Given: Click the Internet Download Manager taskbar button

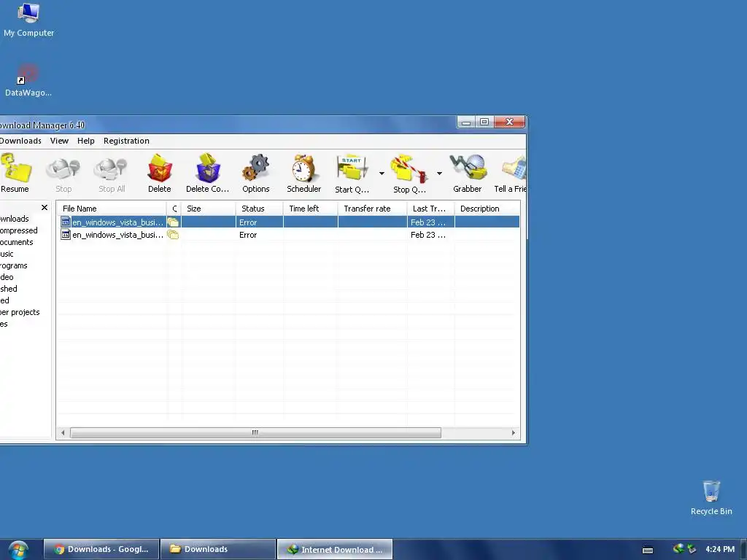Looking at the screenshot, I should (x=335, y=549).
